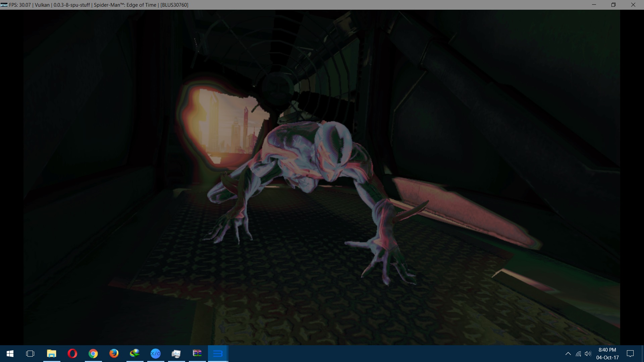Viewport: 644px width, 362px height.
Task: Launch Opera browser from the taskbar
Action: pos(72,354)
